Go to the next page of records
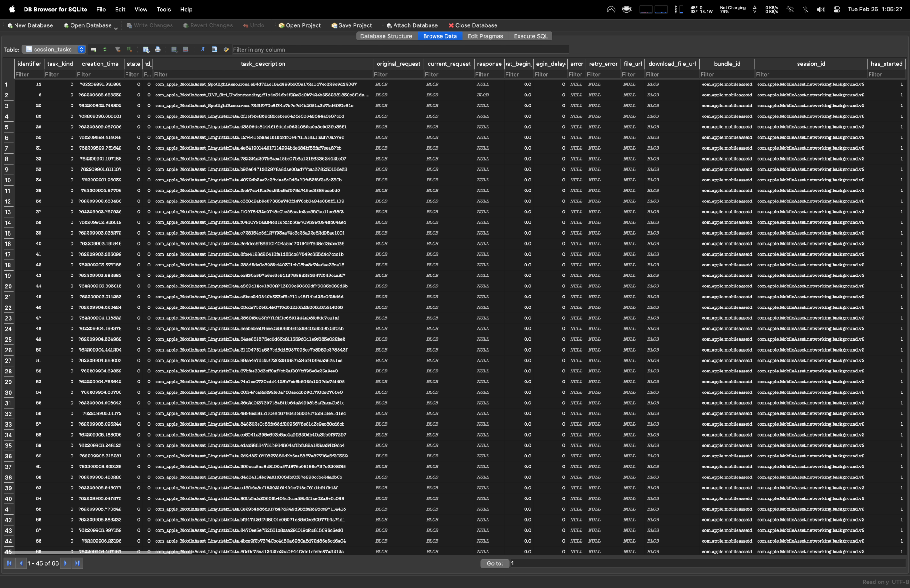The height and width of the screenshot is (588, 910). coord(66,563)
